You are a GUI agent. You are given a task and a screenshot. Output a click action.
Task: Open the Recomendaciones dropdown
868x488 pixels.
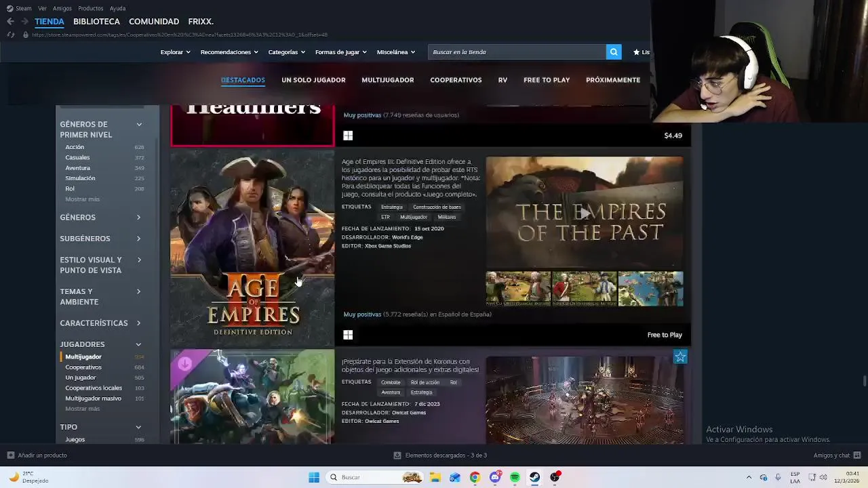click(x=229, y=52)
